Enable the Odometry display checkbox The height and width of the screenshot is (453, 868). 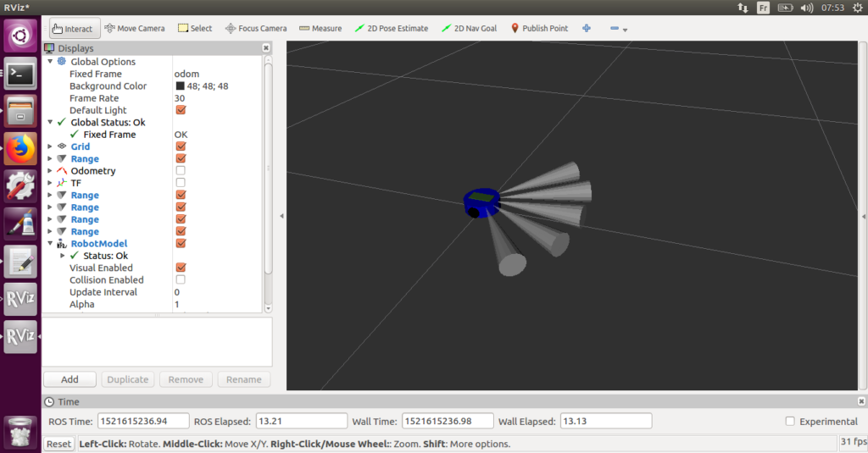pyautogui.click(x=181, y=171)
